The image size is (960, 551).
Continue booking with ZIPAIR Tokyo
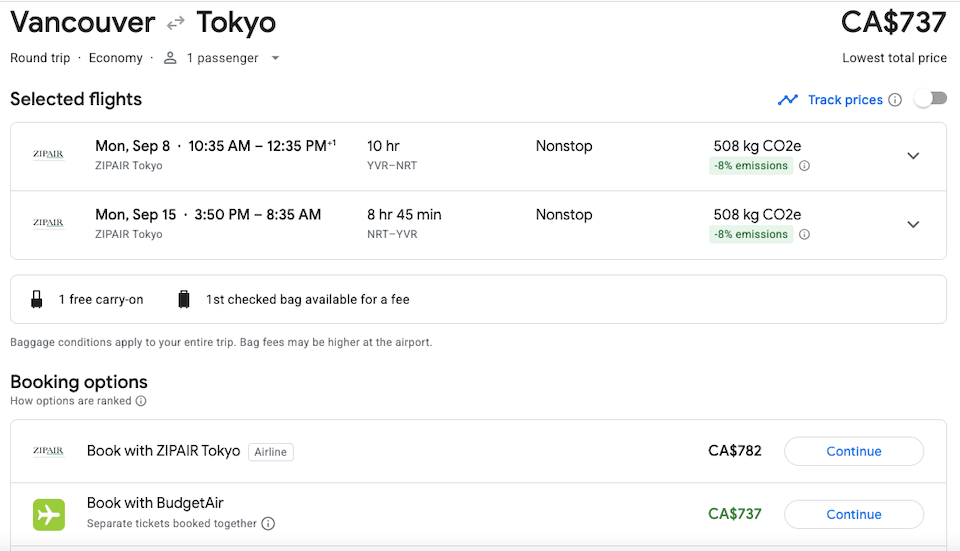853,451
